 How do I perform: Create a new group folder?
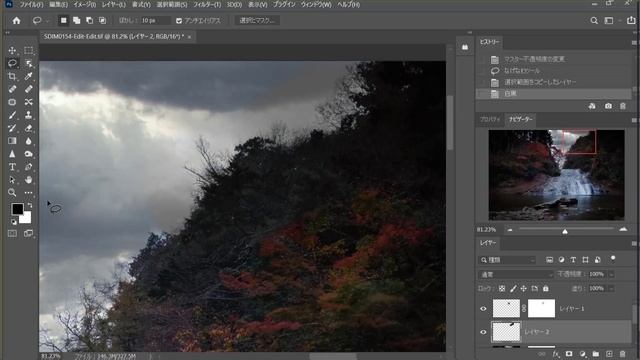tap(596, 354)
